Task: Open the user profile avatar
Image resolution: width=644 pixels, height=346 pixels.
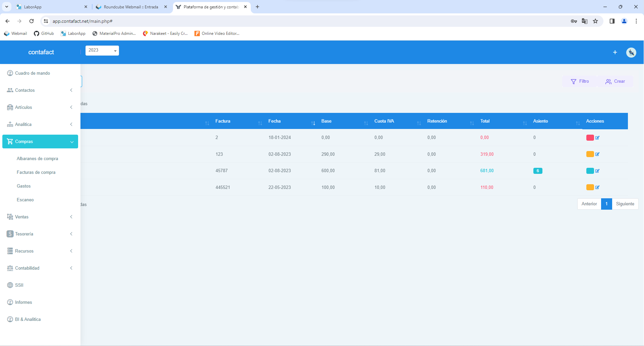Action: click(x=631, y=52)
